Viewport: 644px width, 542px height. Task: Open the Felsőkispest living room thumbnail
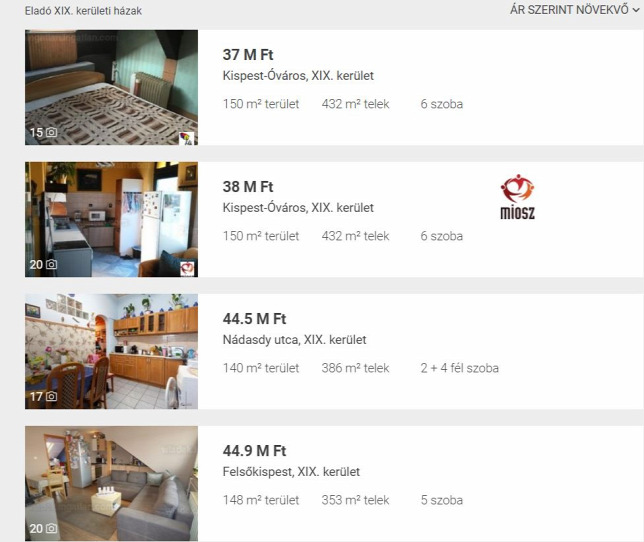click(x=111, y=483)
